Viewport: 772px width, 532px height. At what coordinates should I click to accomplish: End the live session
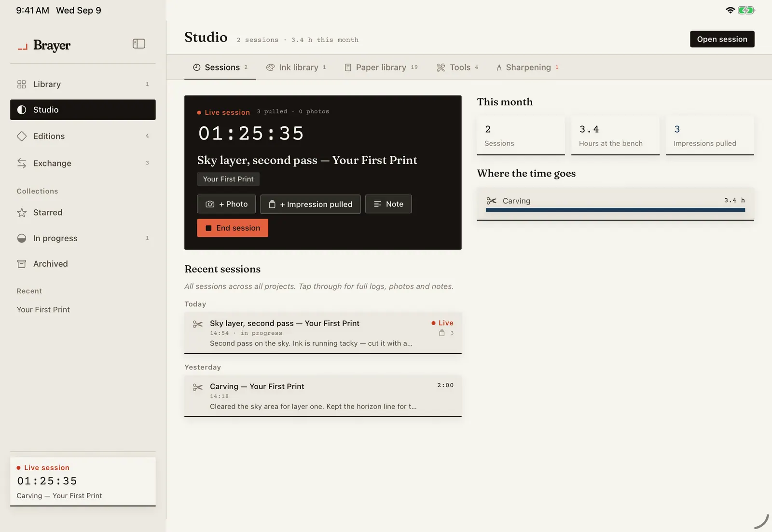[x=233, y=228]
